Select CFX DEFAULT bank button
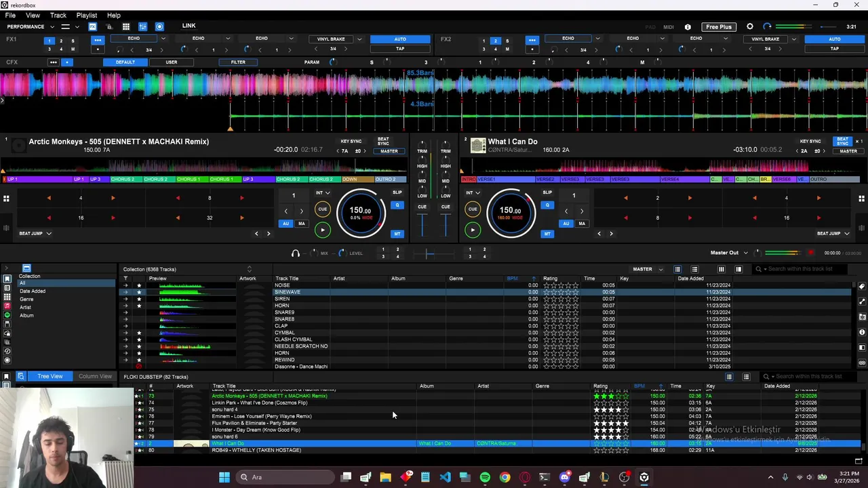Screen dimensions: 868x488 (x=125, y=62)
